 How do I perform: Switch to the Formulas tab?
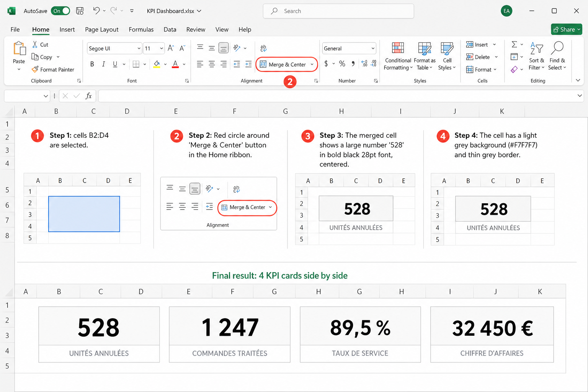pos(141,29)
